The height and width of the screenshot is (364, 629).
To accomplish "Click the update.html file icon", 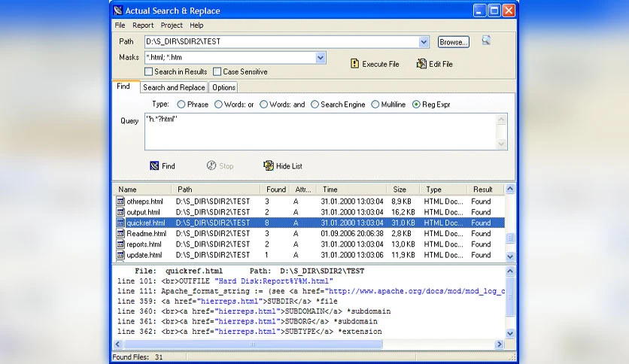I will coord(120,255).
